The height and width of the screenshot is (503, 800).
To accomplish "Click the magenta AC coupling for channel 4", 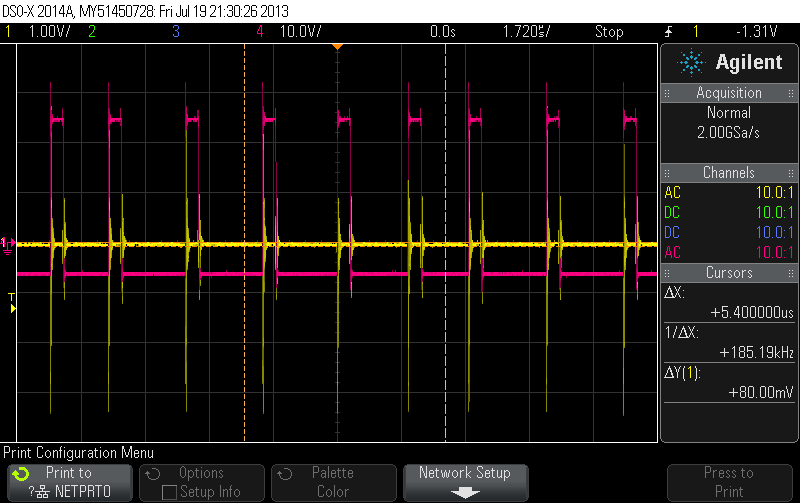I will pyautogui.click(x=672, y=253).
